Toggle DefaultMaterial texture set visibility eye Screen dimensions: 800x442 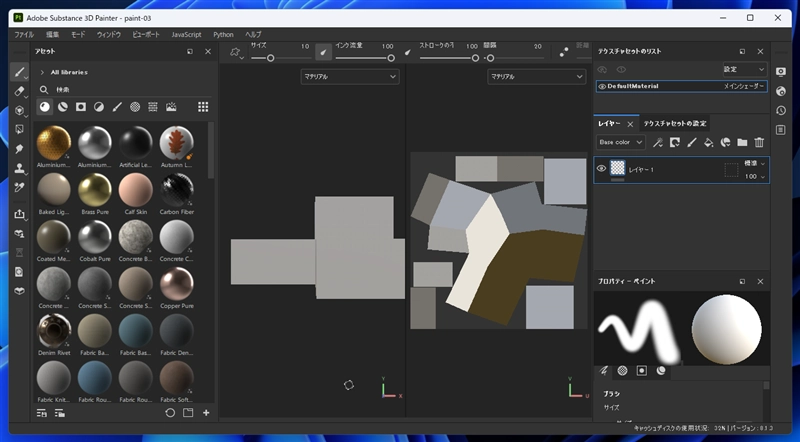pos(602,87)
